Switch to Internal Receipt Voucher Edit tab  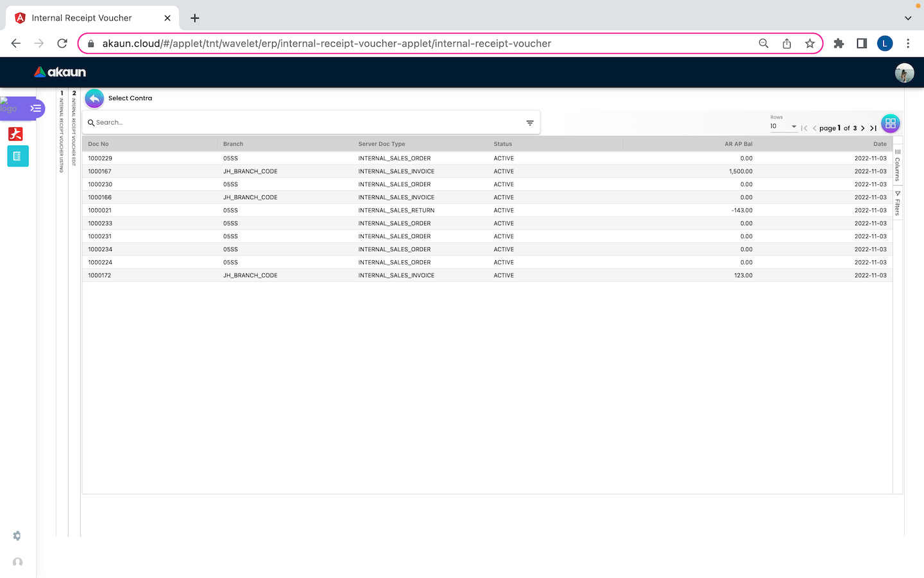tap(74, 128)
